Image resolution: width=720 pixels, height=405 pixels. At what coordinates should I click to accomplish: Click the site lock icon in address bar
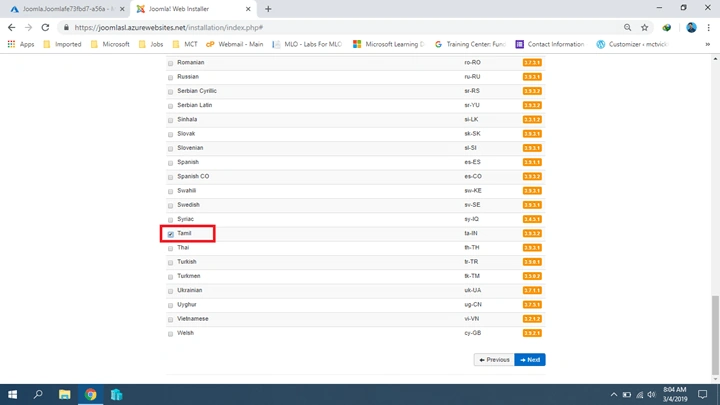[67, 28]
